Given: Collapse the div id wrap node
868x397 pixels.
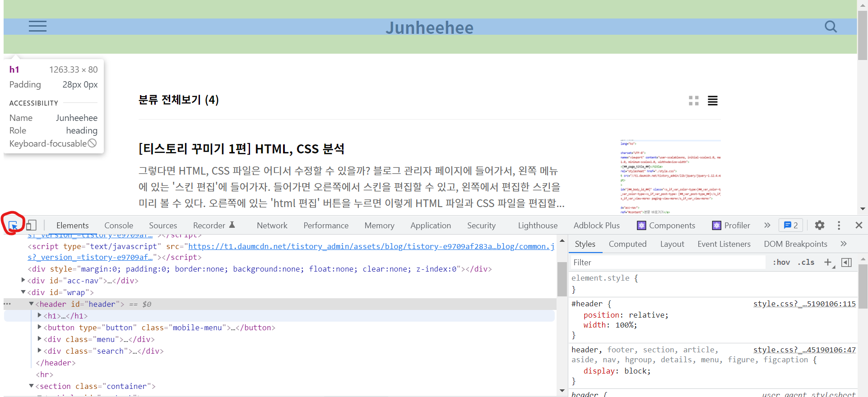Looking at the screenshot, I should pos(23,292).
